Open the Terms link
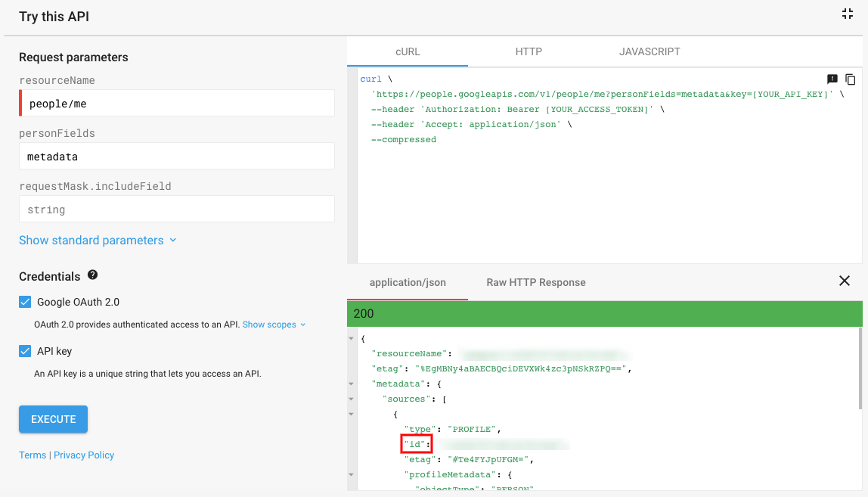This screenshot has height=497, width=868. (x=33, y=455)
